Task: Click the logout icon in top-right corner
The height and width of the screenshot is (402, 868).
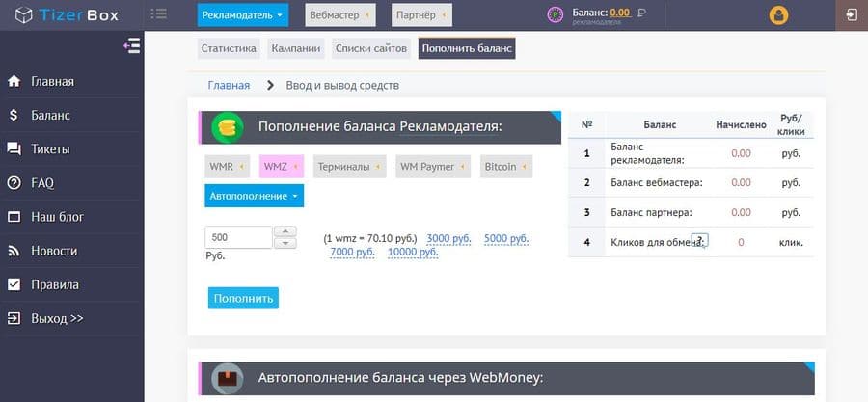Action: point(852,14)
